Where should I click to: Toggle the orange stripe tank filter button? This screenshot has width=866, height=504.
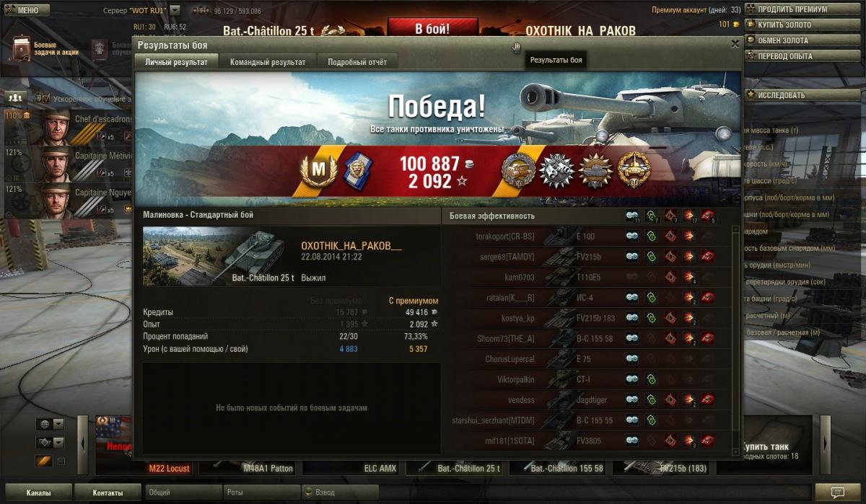click(x=44, y=461)
